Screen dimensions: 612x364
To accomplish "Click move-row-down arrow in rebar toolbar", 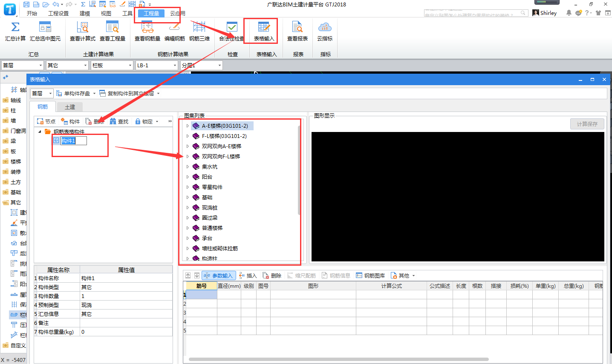I will click(197, 275).
